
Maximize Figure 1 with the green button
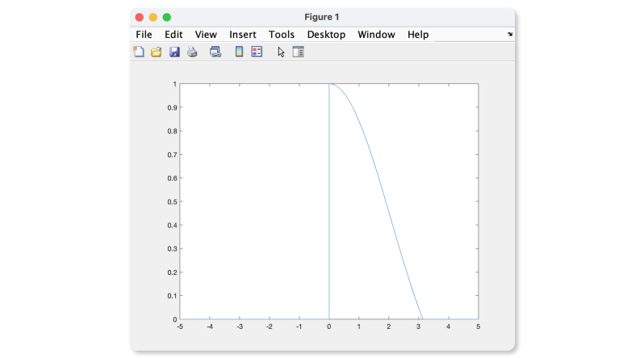pos(167,17)
